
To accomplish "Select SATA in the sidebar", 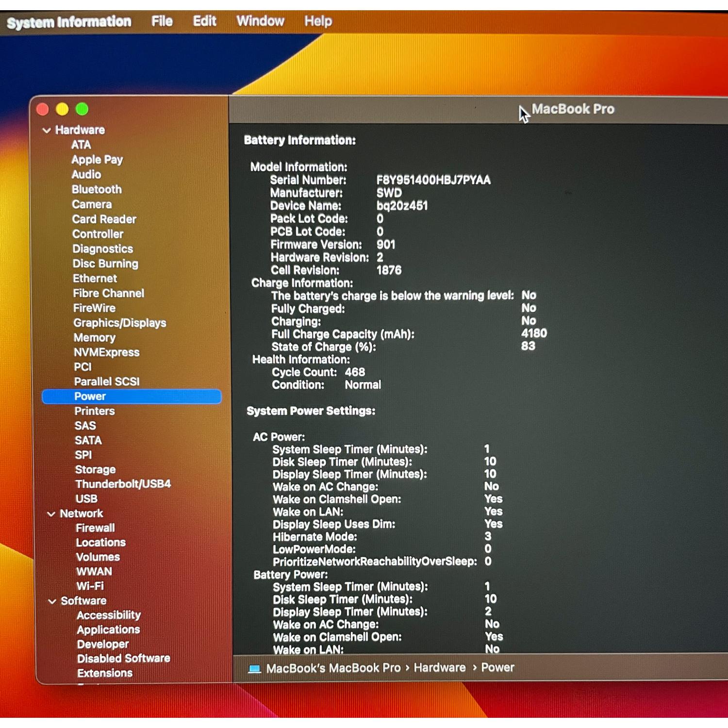I will point(88,441).
